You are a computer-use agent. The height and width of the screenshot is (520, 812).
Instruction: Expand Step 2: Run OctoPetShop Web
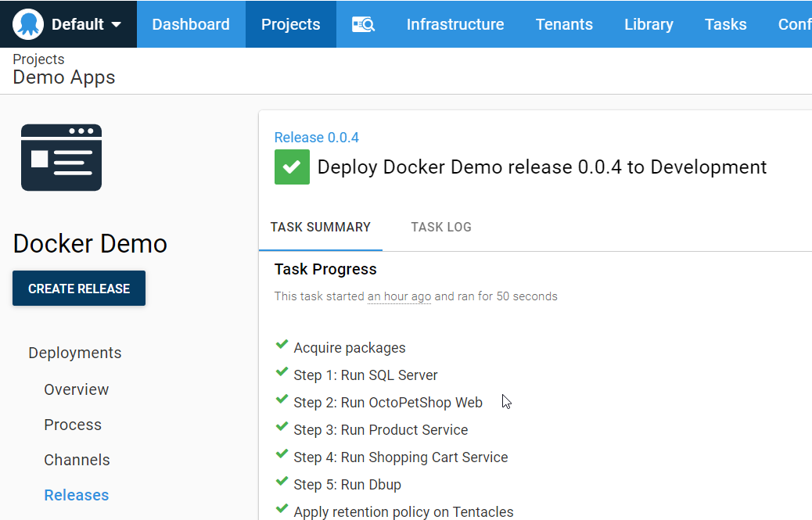387,403
